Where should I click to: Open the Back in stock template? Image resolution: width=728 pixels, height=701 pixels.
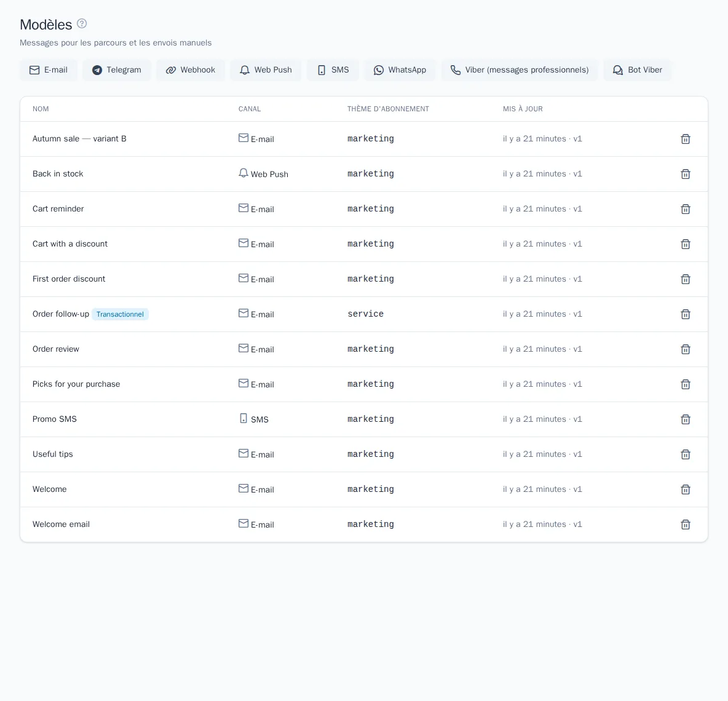pyautogui.click(x=58, y=173)
